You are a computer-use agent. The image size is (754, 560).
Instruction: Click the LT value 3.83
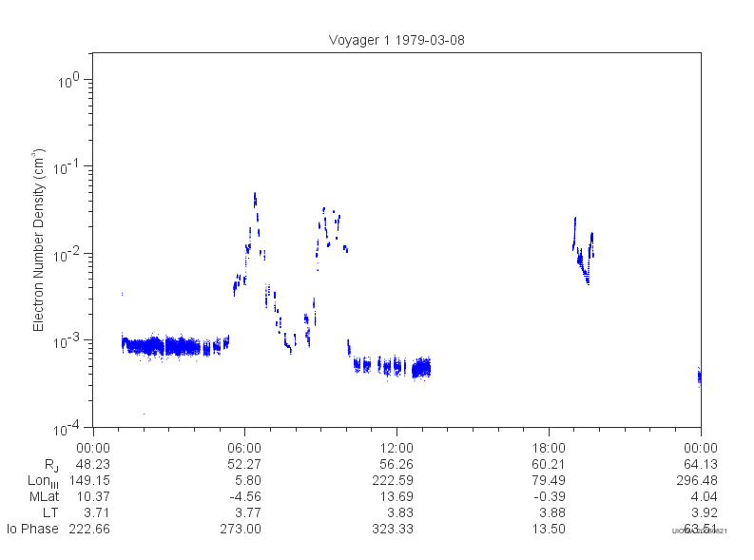point(400,512)
